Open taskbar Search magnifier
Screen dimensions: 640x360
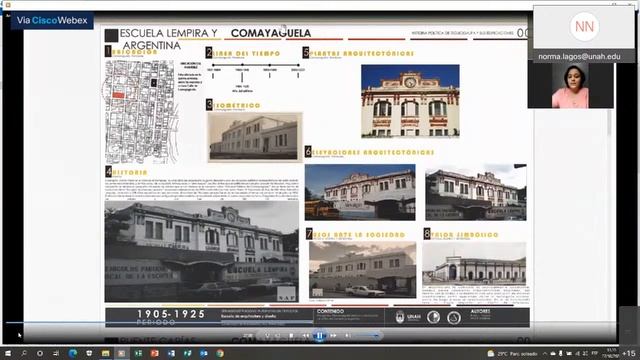pyautogui.click(x=24, y=353)
